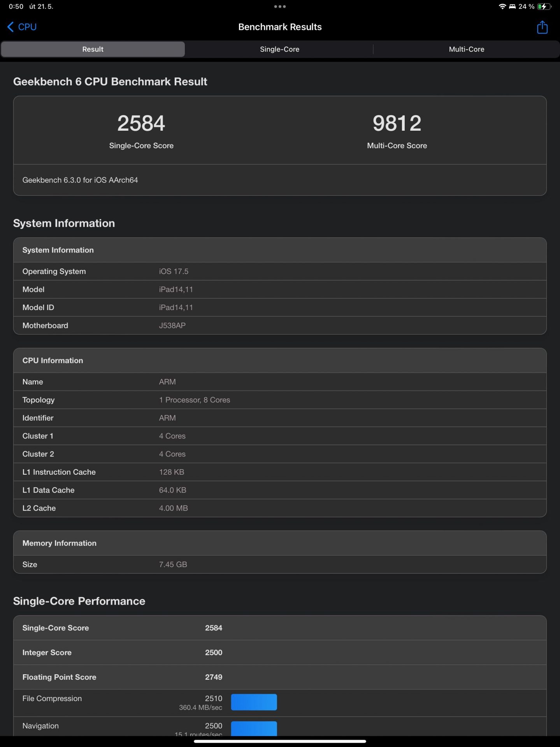
Task: Select the Operating System row
Action: pyautogui.click(x=280, y=272)
